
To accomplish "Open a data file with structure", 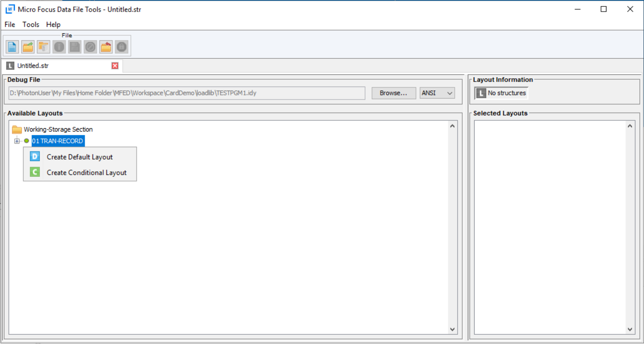I will click(x=43, y=46).
